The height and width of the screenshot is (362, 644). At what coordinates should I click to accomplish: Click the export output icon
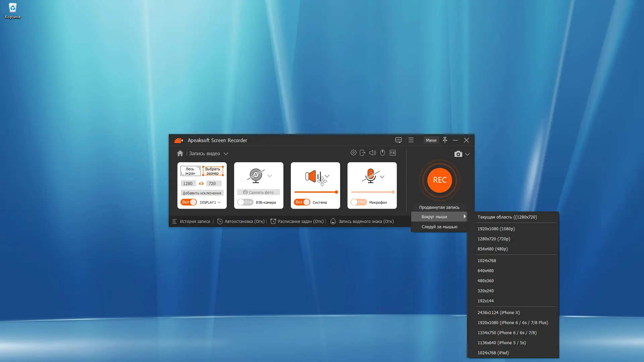pyautogui.click(x=363, y=153)
